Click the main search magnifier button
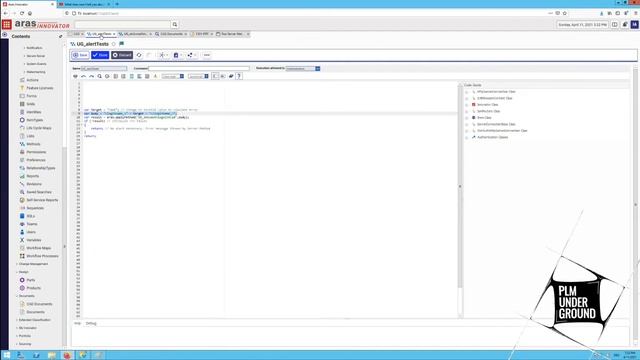Image resolution: width=640 pixels, height=360 pixels. click(175, 24)
